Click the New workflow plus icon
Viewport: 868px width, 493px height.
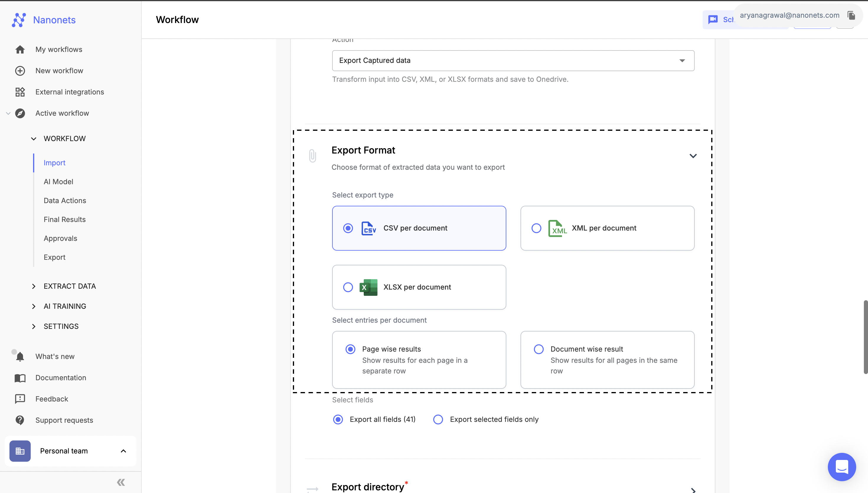pos(20,71)
